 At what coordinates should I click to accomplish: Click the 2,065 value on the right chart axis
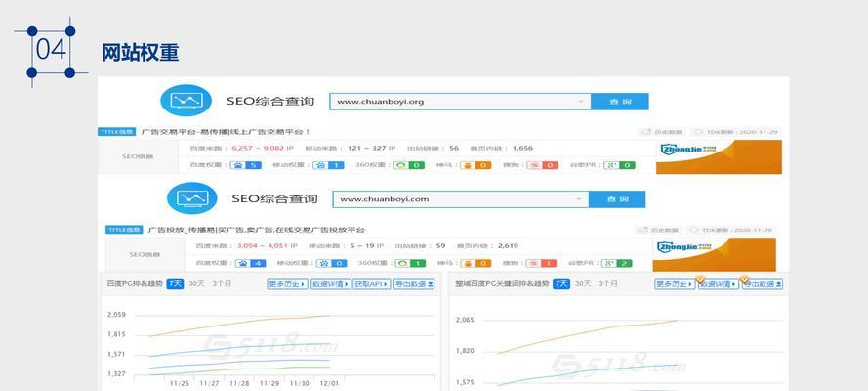(465, 320)
